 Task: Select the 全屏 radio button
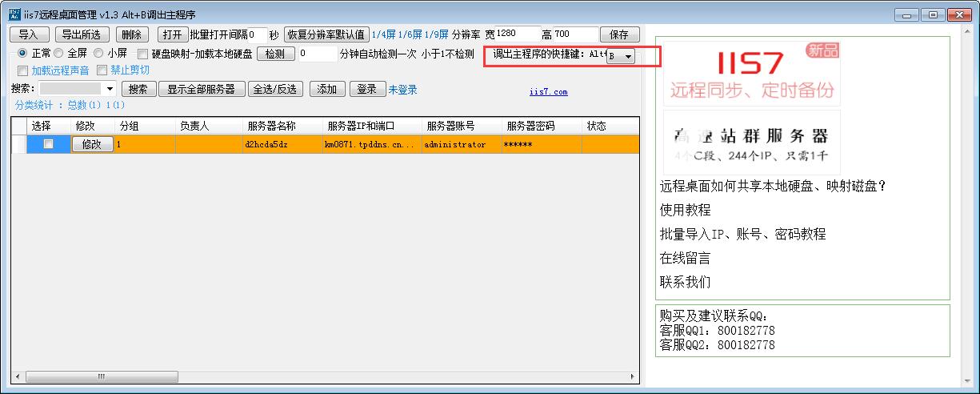coord(58,54)
